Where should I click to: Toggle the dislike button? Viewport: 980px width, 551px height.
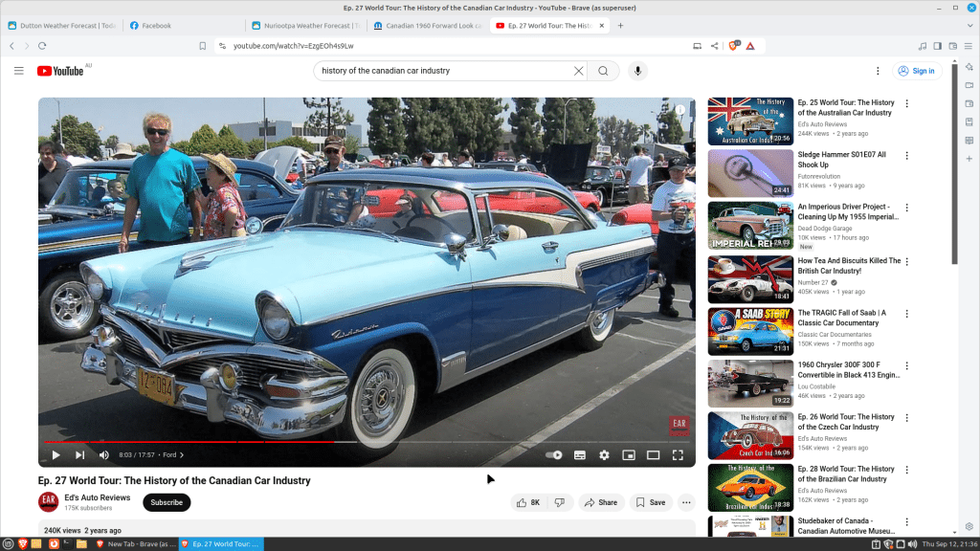(x=559, y=501)
